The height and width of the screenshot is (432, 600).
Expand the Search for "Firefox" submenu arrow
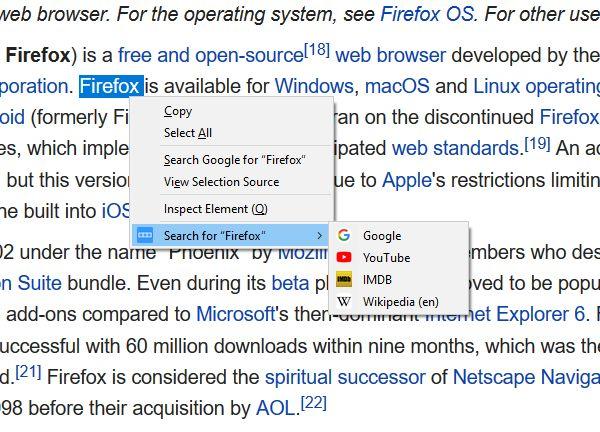[319, 236]
